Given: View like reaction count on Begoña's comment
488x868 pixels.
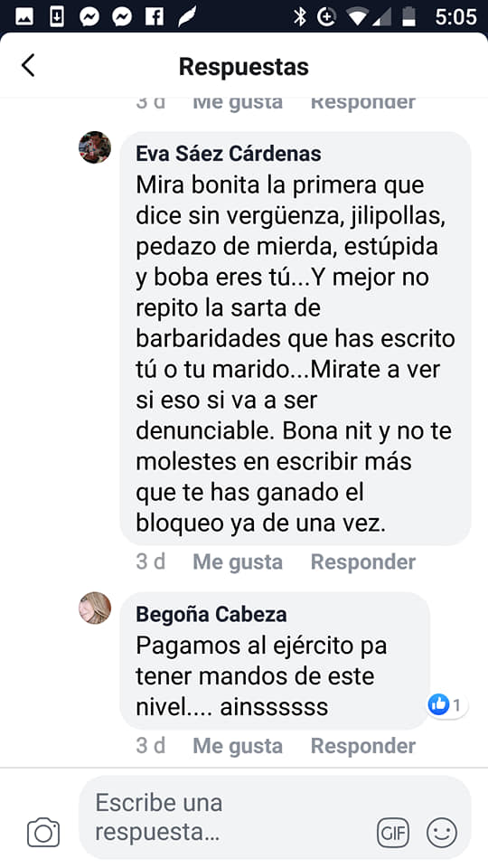Looking at the screenshot, I should tap(447, 704).
